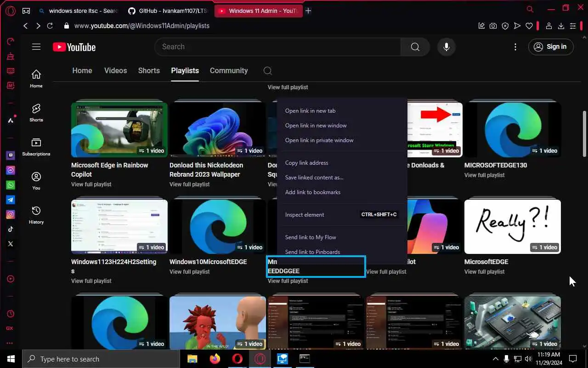Screen dimensions: 588x368
Task: Open Instagram in the Opera sidebar
Action: pyautogui.click(x=10, y=214)
